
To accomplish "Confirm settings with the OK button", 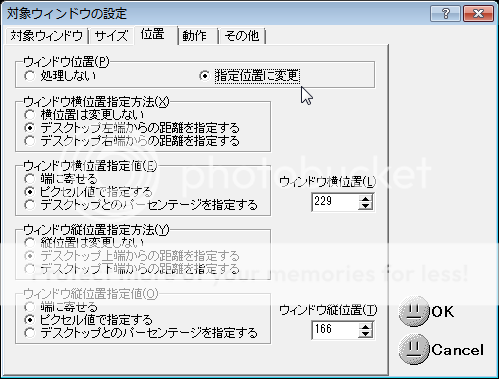I will coord(427,312).
